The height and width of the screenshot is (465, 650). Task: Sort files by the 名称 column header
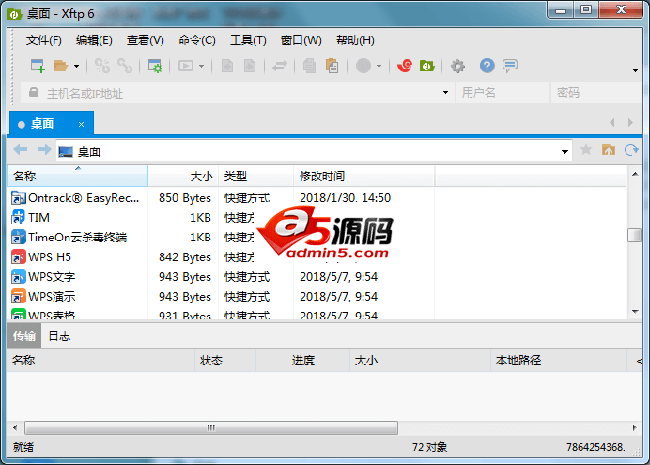coord(78,176)
